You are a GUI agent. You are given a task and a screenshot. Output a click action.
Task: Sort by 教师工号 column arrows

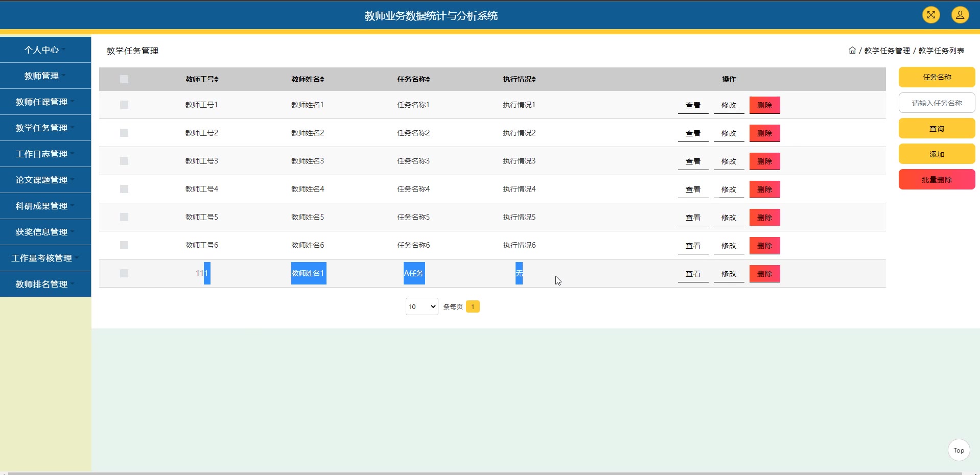point(217,79)
